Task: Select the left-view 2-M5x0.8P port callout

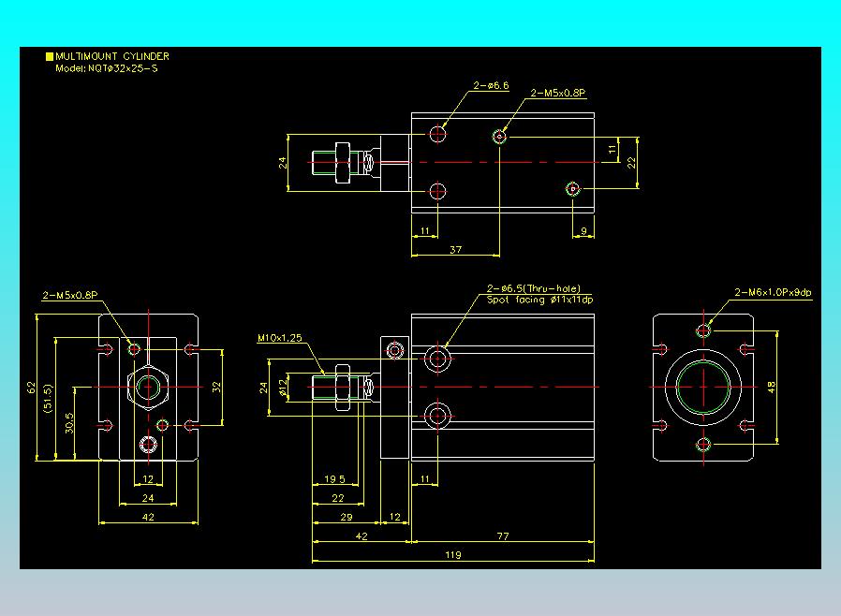Action: click(70, 296)
